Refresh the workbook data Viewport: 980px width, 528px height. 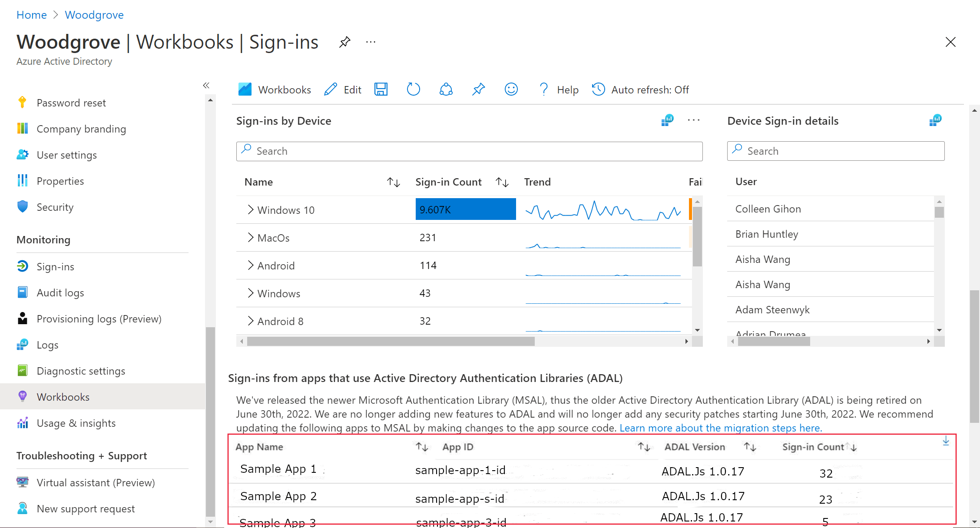pos(413,89)
